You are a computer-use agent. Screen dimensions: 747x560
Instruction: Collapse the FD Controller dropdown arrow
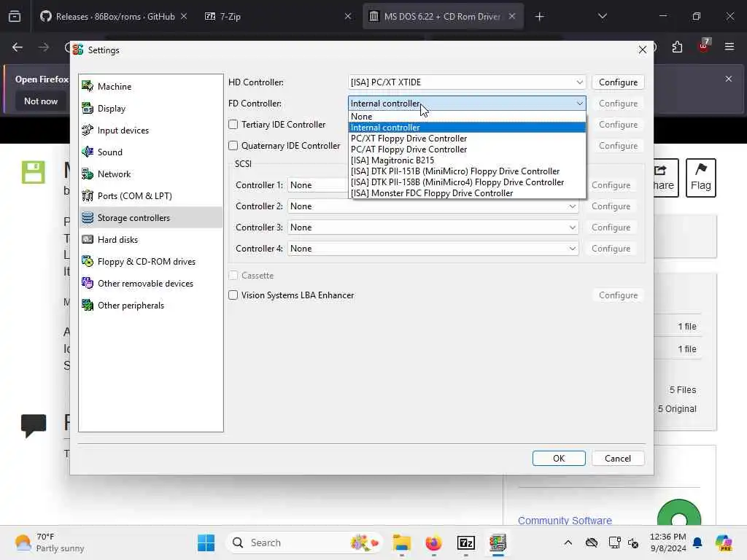[579, 104]
